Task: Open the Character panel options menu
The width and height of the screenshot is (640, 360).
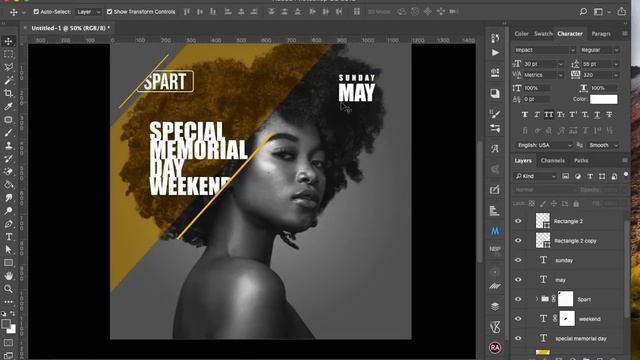Action: 625,34
